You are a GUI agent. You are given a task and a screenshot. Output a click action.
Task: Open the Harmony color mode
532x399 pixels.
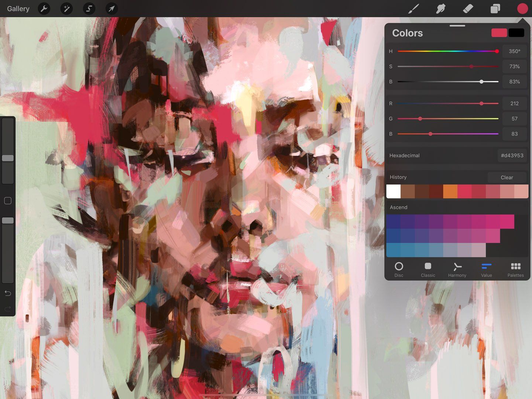[x=457, y=269]
